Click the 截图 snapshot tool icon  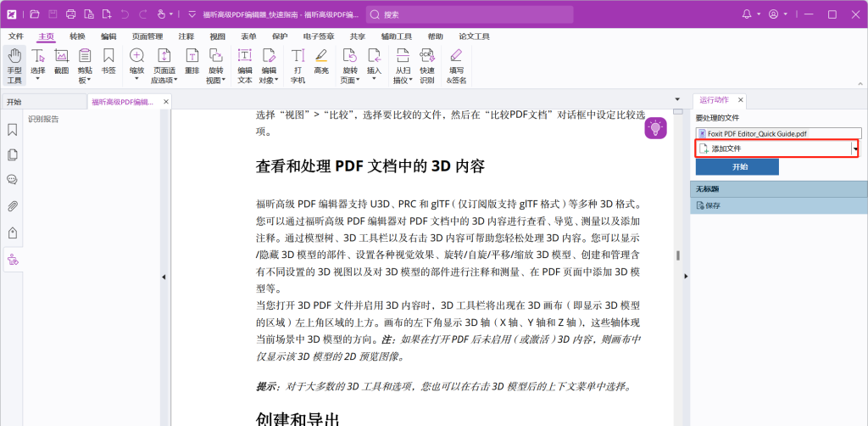(61, 64)
